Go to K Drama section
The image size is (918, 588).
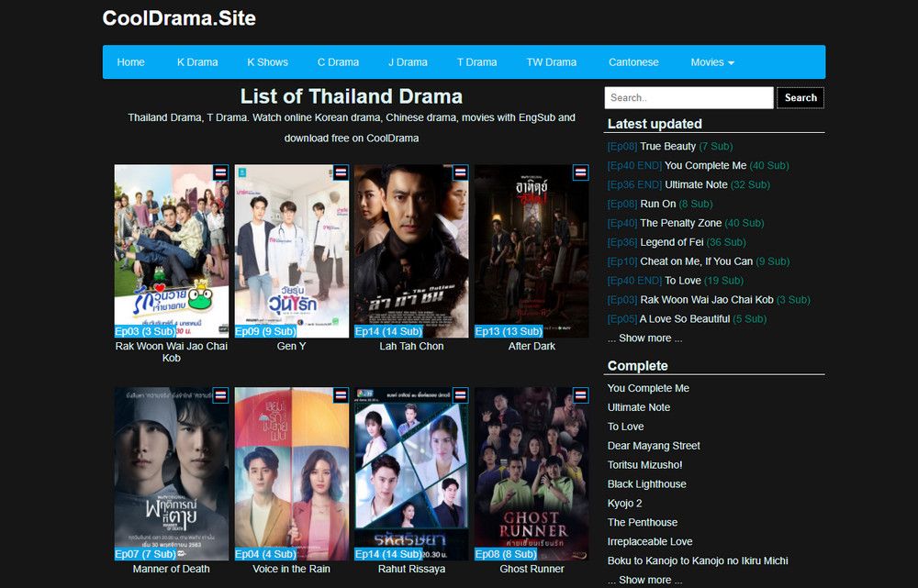(x=197, y=62)
